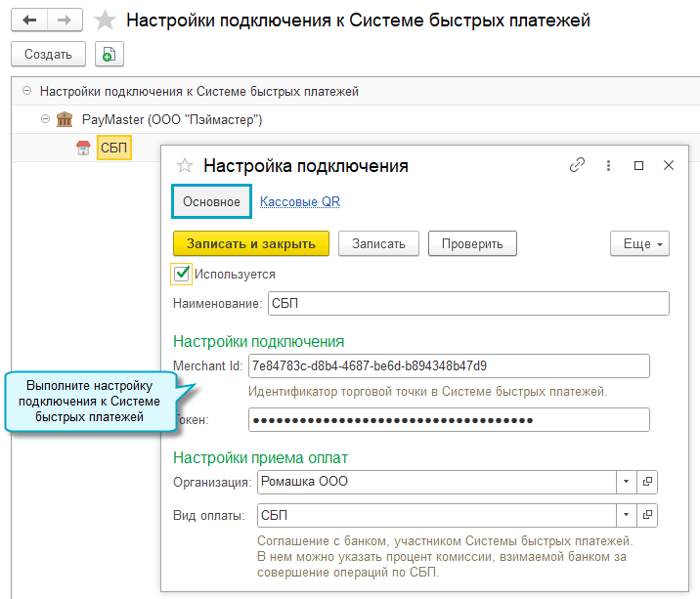Go forward with the right arrow button
Screen dimensions: 700x599
pos(65,21)
